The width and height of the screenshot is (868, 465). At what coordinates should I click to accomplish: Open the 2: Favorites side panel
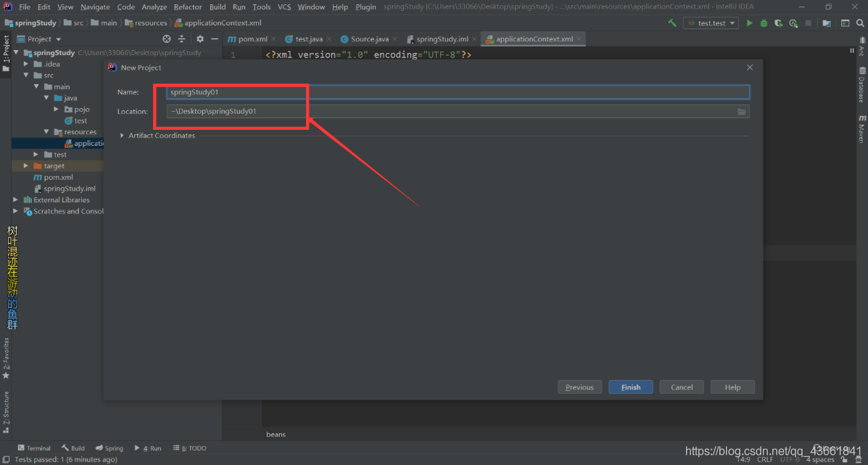click(x=6, y=358)
